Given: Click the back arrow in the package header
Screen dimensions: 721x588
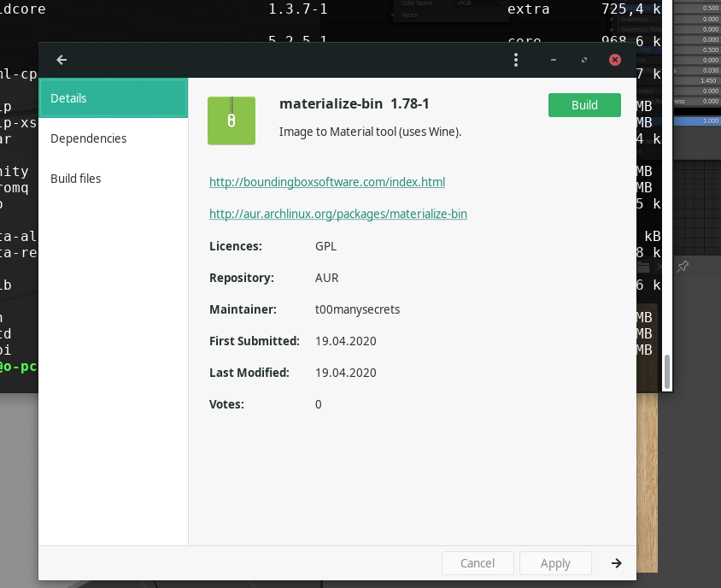Looking at the screenshot, I should [61, 60].
